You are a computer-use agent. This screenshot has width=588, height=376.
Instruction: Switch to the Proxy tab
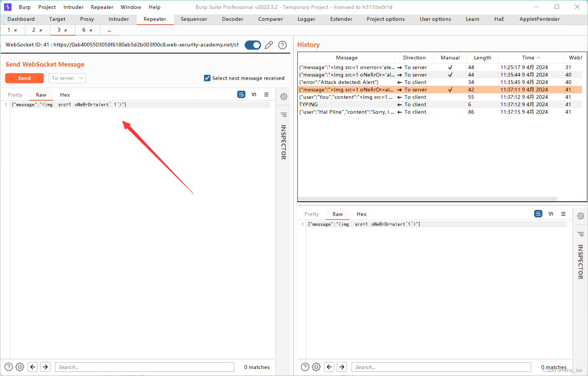(87, 19)
